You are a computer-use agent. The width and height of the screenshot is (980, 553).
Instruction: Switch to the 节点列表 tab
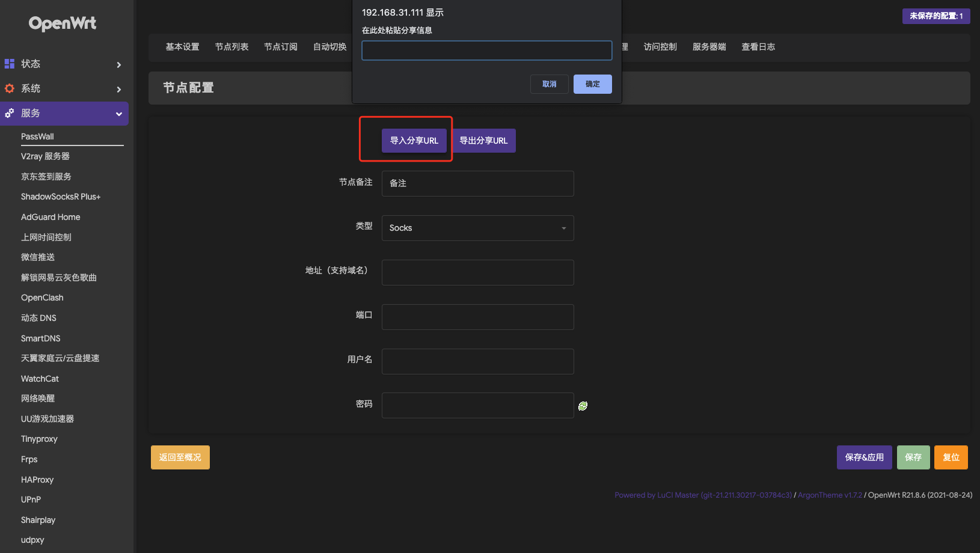pos(231,46)
